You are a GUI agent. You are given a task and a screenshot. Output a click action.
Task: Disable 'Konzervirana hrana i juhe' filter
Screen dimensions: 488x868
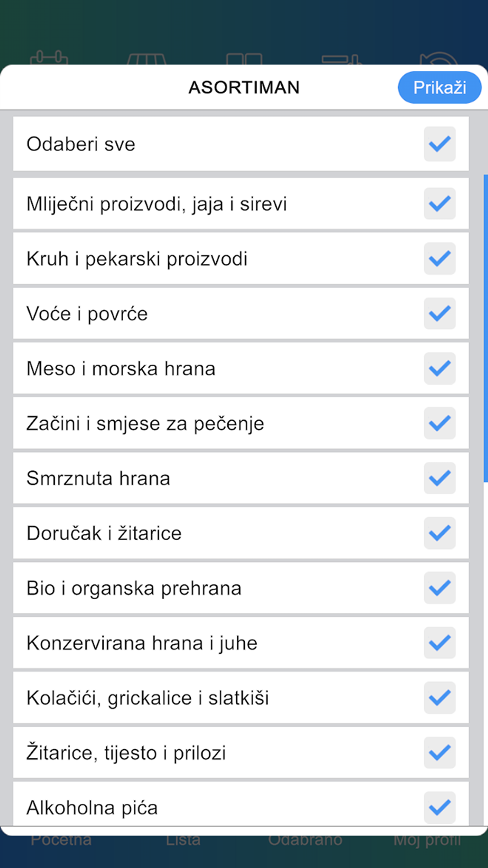pyautogui.click(x=440, y=644)
